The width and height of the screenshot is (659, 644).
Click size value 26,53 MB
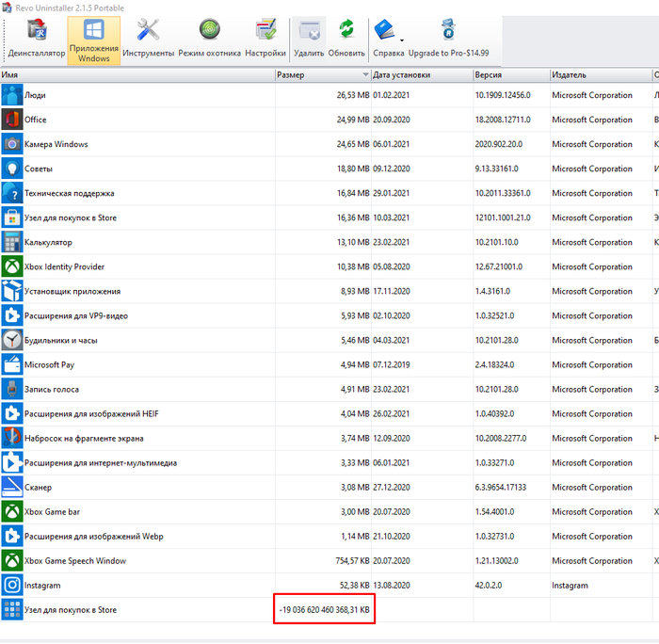pos(353,95)
